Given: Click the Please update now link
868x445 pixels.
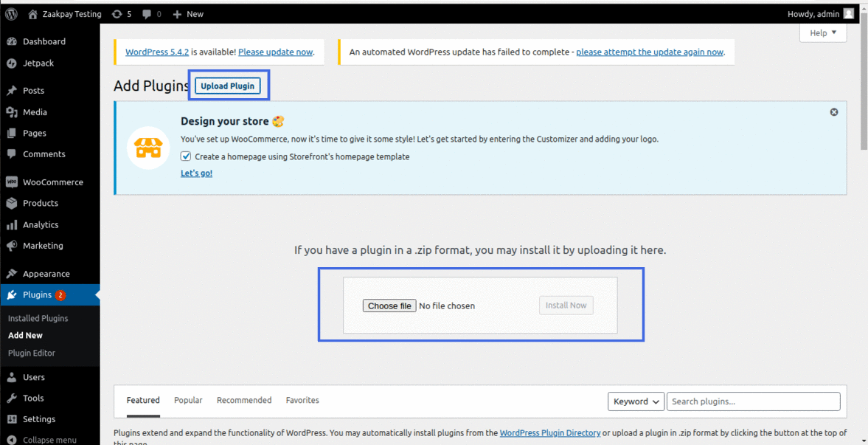Looking at the screenshot, I should [276, 52].
